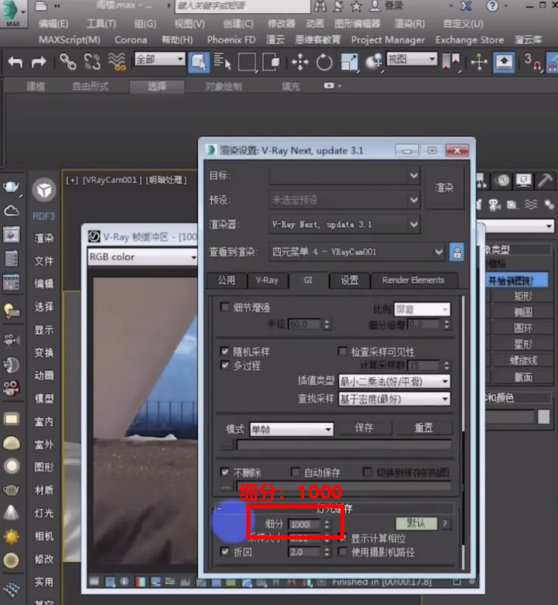This screenshot has height=605, width=558.
Task: Click the Undo arrow in main toolbar
Action: [15, 62]
